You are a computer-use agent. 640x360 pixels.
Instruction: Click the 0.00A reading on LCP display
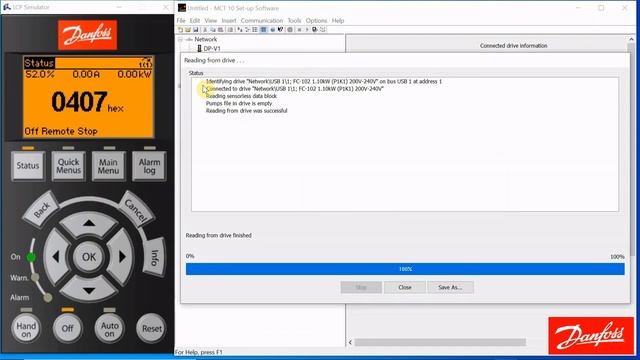pos(86,74)
